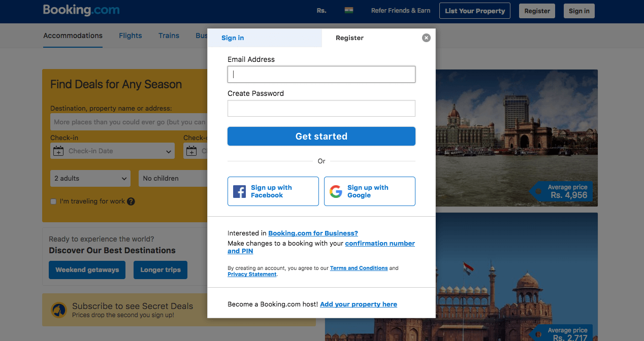Screen dimensions: 644x341
Task: Click List Your Property button
Action: click(x=475, y=11)
